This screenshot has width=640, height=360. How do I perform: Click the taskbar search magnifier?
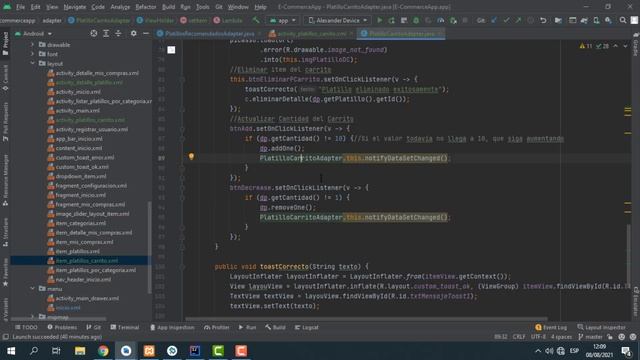(34, 351)
